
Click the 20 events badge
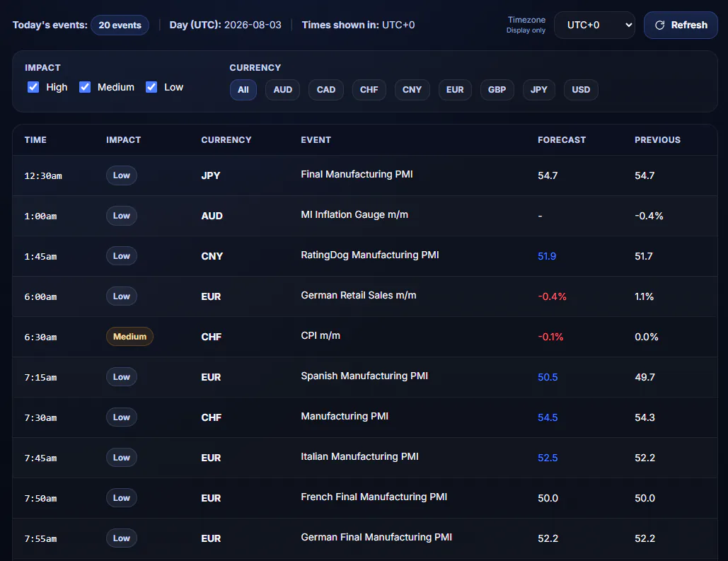click(120, 25)
